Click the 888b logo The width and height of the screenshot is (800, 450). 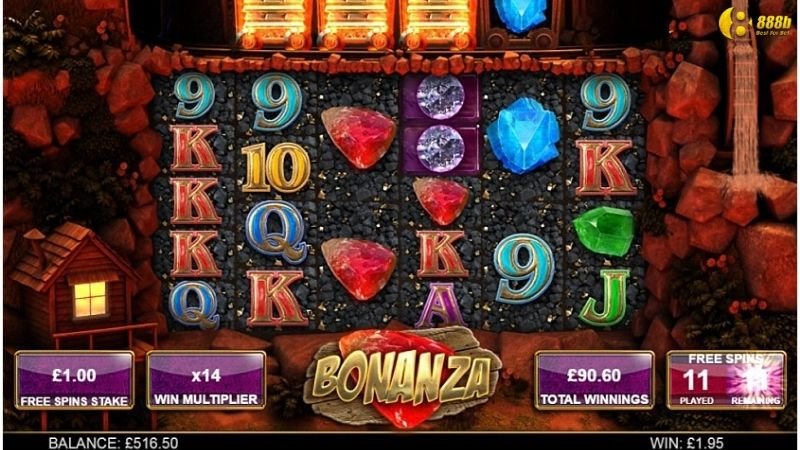click(x=756, y=23)
